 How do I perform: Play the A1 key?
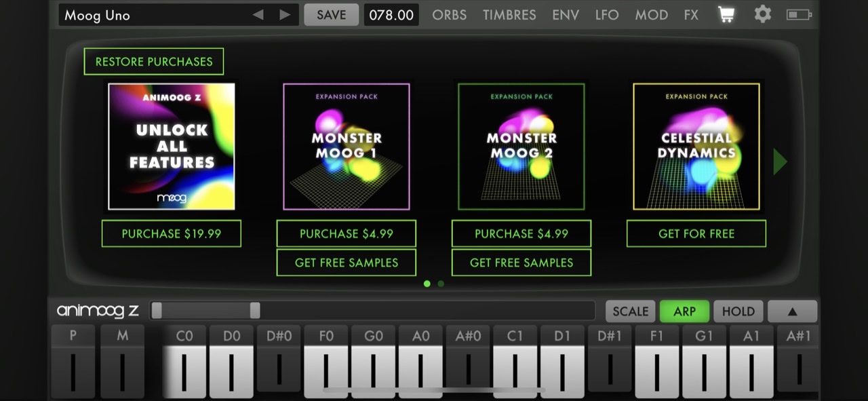(x=751, y=362)
